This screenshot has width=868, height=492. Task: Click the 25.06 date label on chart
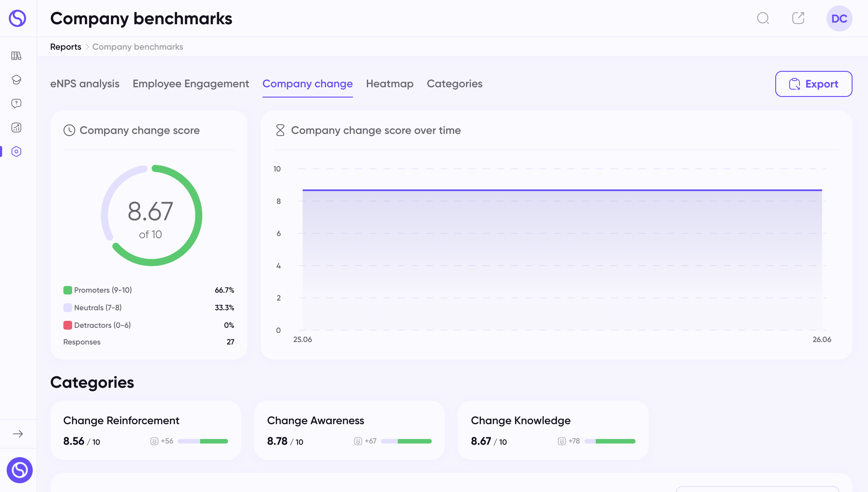303,340
